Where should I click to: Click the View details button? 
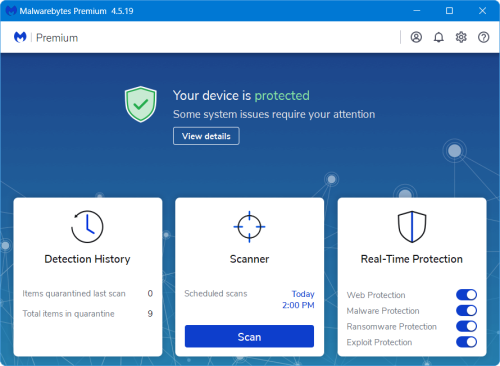tap(206, 136)
